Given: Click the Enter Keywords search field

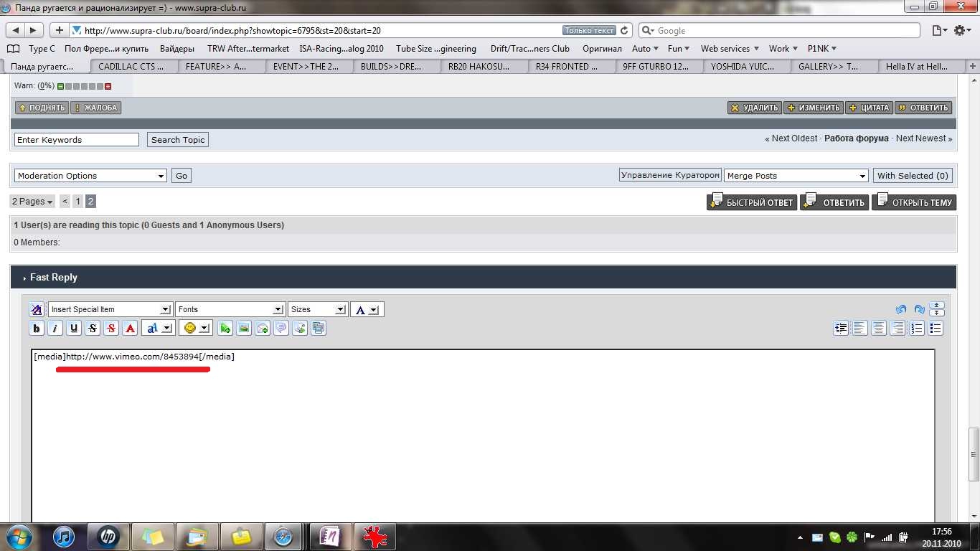Looking at the screenshot, I should coord(77,140).
